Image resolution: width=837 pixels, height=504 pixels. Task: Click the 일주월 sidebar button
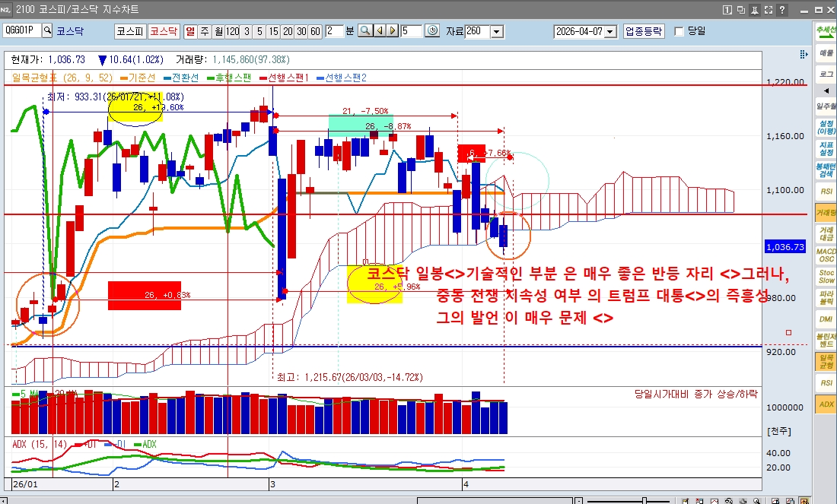tap(826, 106)
